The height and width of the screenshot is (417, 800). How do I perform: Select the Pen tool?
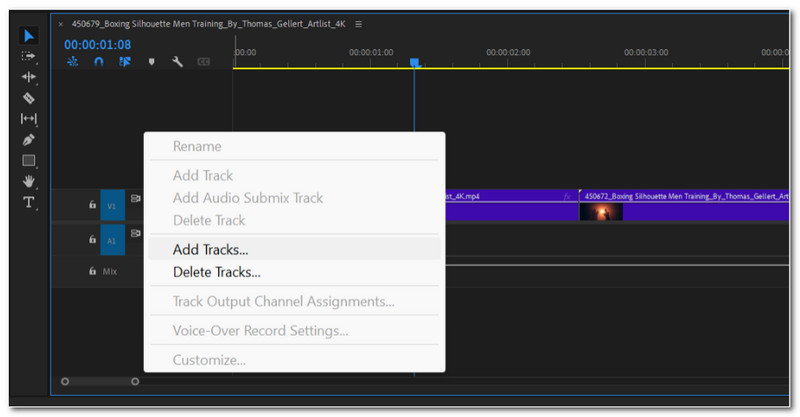coord(29,140)
